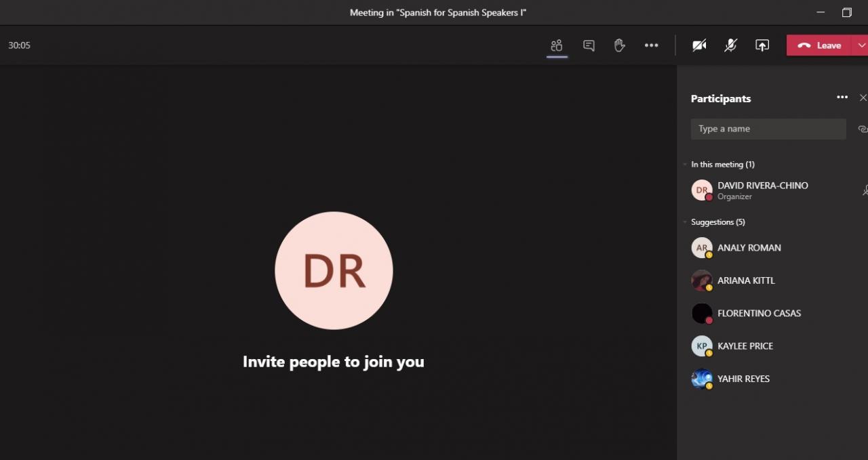Click Yahir Reyes's profile picture
This screenshot has height=460, width=868.
point(702,379)
